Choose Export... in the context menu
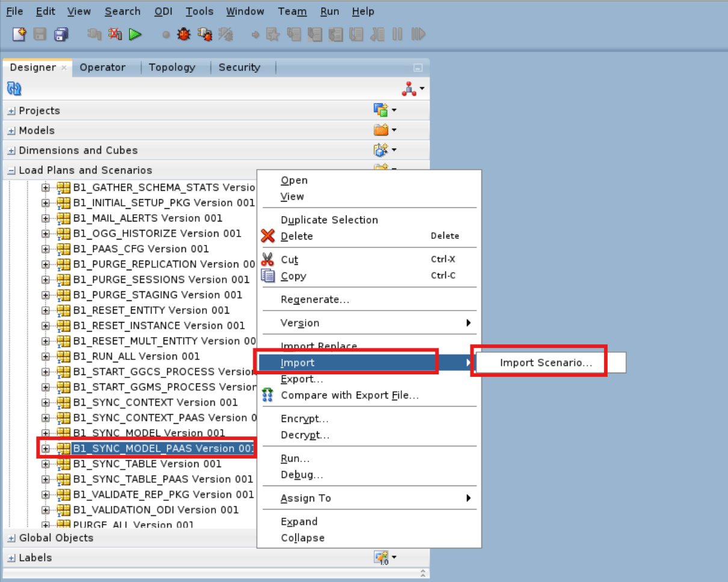The width and height of the screenshot is (728, 582). (x=301, y=379)
